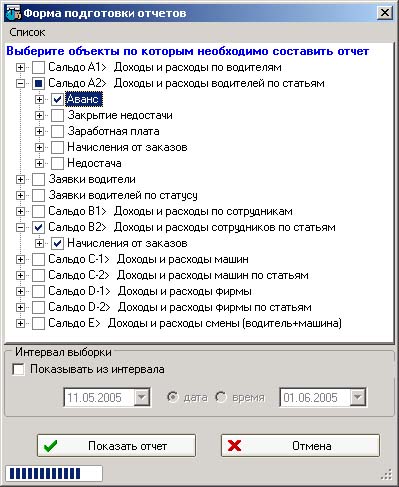The height and width of the screenshot is (487, 399).
Task: Expand the Сальдо B1 node
Action: point(20,211)
